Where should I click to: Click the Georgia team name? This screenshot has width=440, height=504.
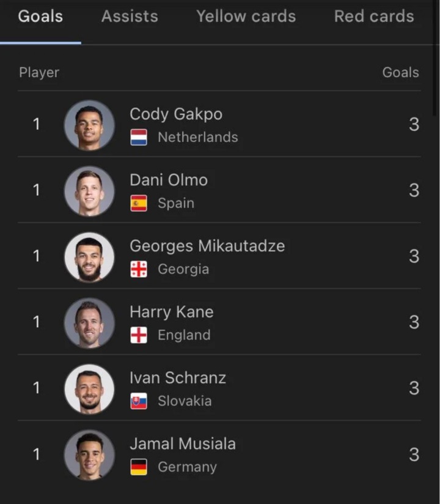pos(183,270)
